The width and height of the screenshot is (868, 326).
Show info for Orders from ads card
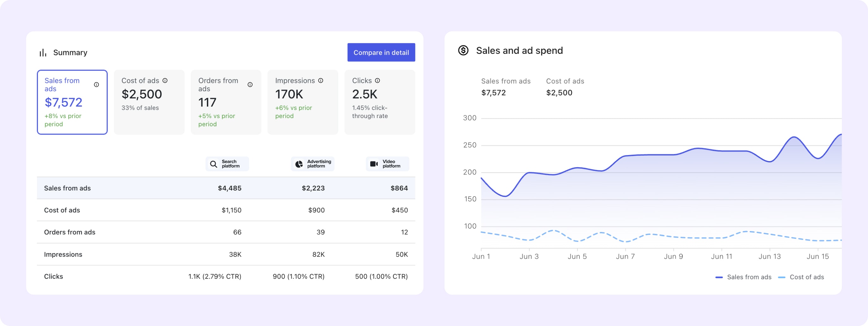pos(250,85)
